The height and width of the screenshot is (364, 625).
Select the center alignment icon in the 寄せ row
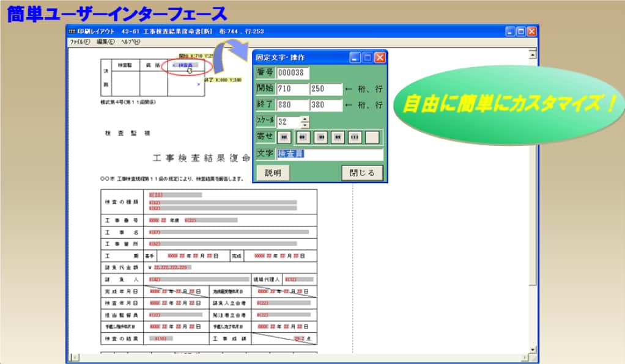(x=320, y=136)
